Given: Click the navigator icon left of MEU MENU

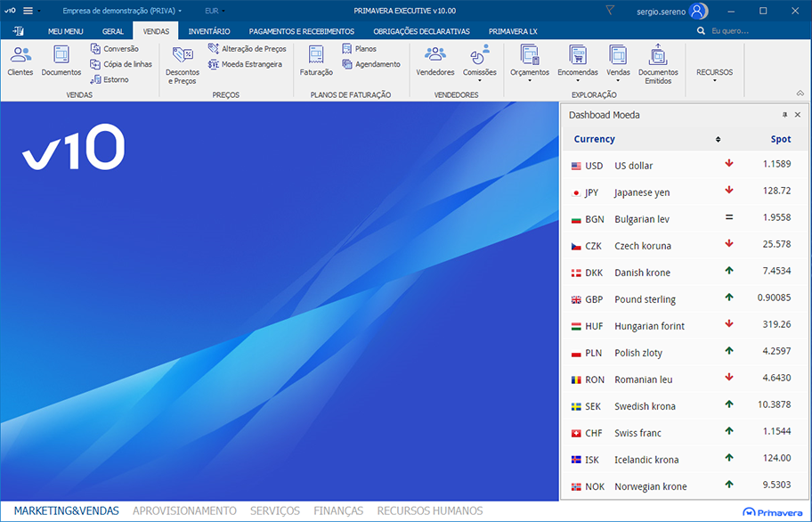Looking at the screenshot, I should pyautogui.click(x=19, y=31).
